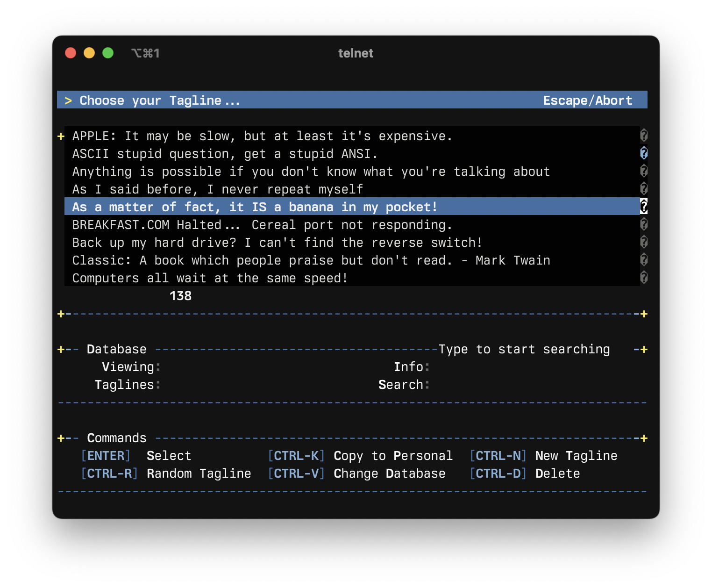Click [CTRL-N] New Tagline
The image size is (712, 588).
[x=543, y=456]
